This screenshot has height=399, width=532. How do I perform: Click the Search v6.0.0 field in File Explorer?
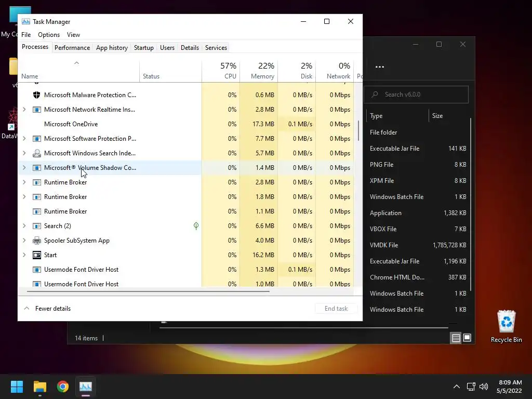point(416,95)
